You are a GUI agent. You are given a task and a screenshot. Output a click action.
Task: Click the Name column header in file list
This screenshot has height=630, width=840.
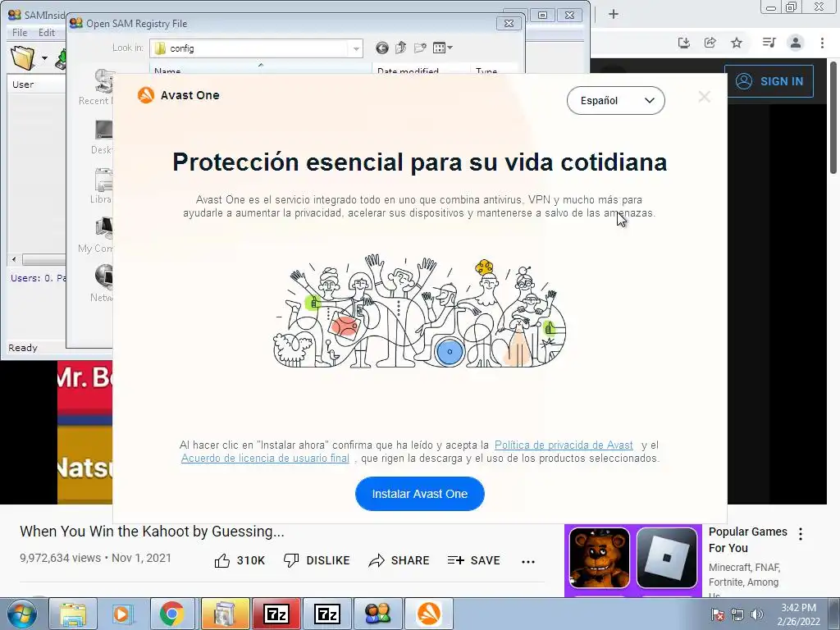260,70
